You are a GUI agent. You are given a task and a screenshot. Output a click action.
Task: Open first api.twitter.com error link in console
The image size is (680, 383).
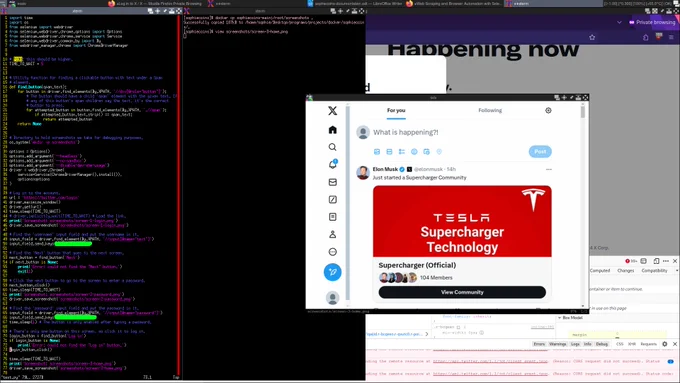click(x=490, y=361)
